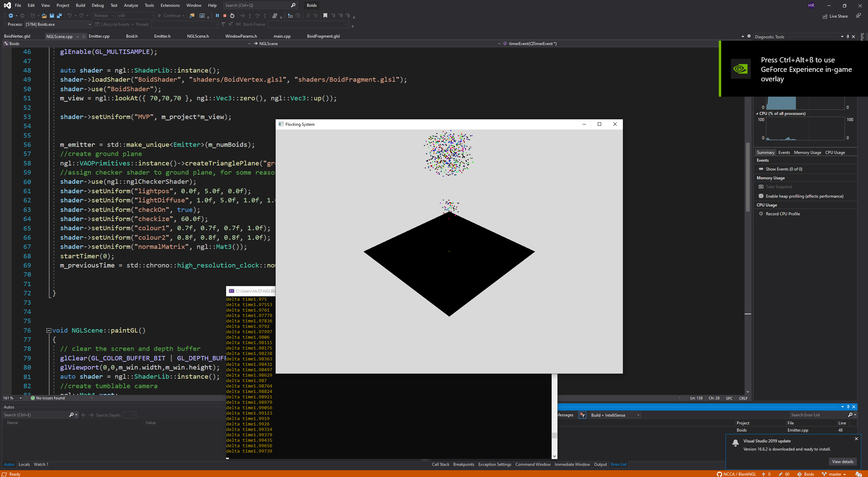This screenshot has height=477, width=868.
Task: Open file using the folder icon
Action: [x=44, y=16]
